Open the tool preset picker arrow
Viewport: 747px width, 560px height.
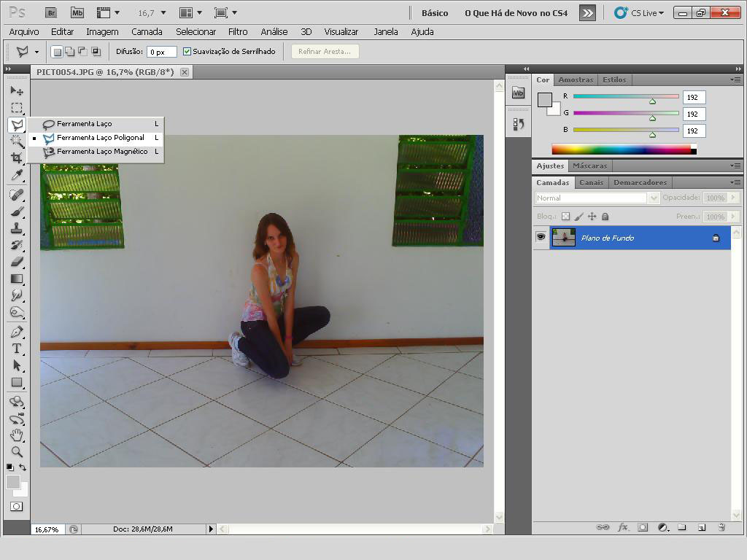pos(36,52)
